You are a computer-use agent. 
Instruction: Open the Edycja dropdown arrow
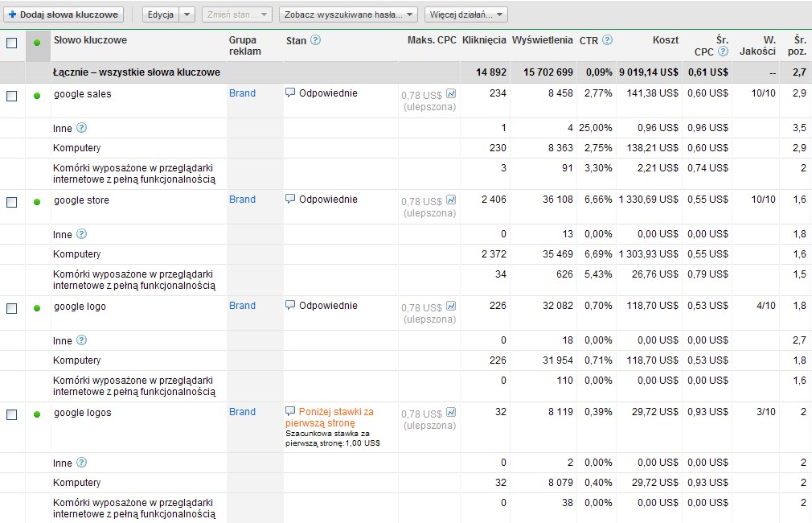[187, 14]
